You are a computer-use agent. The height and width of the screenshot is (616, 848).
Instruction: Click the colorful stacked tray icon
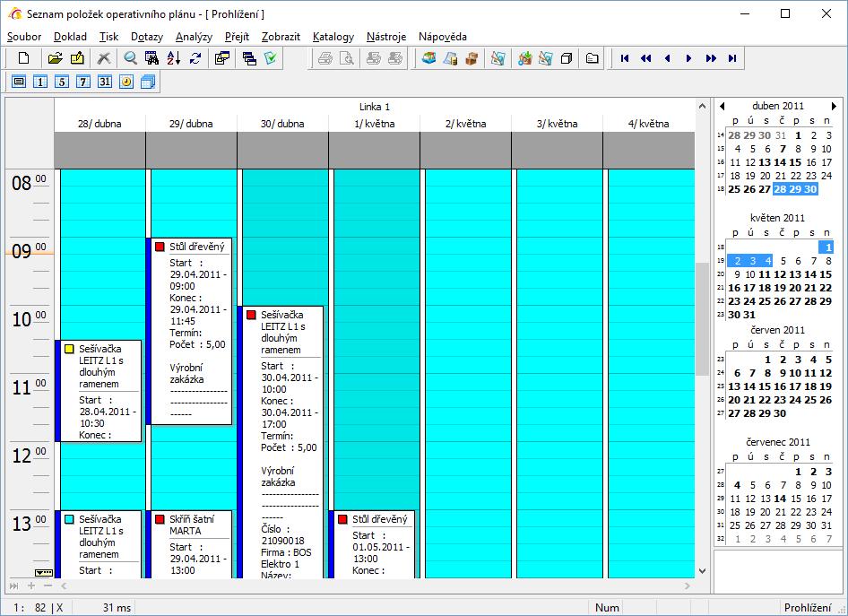(x=428, y=58)
